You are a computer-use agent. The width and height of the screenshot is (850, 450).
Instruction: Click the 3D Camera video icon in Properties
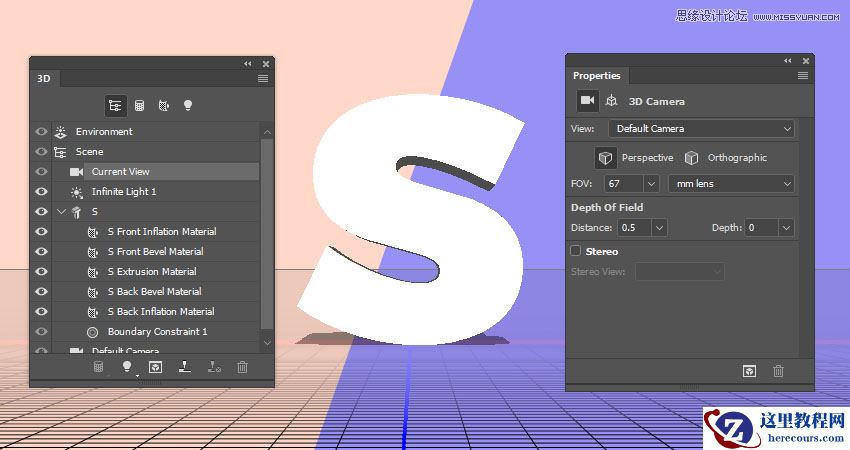coord(587,101)
